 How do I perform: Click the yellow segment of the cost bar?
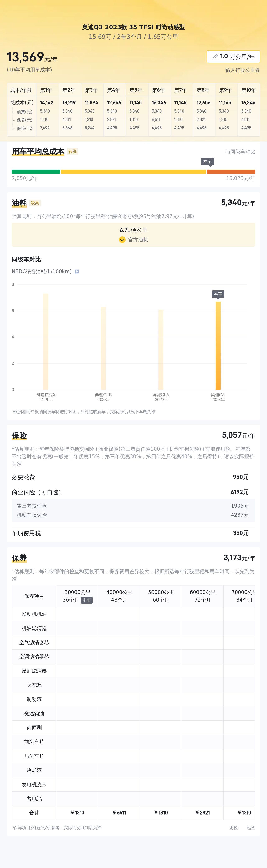(133, 171)
